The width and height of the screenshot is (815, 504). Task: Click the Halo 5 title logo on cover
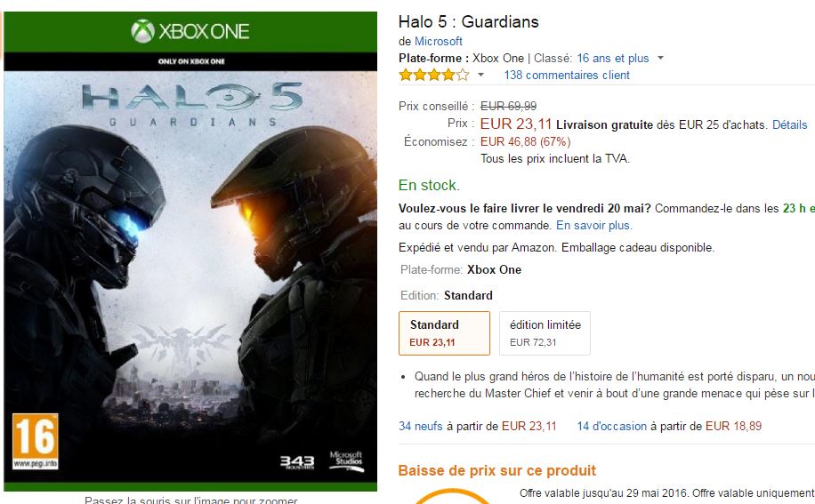[x=192, y=104]
